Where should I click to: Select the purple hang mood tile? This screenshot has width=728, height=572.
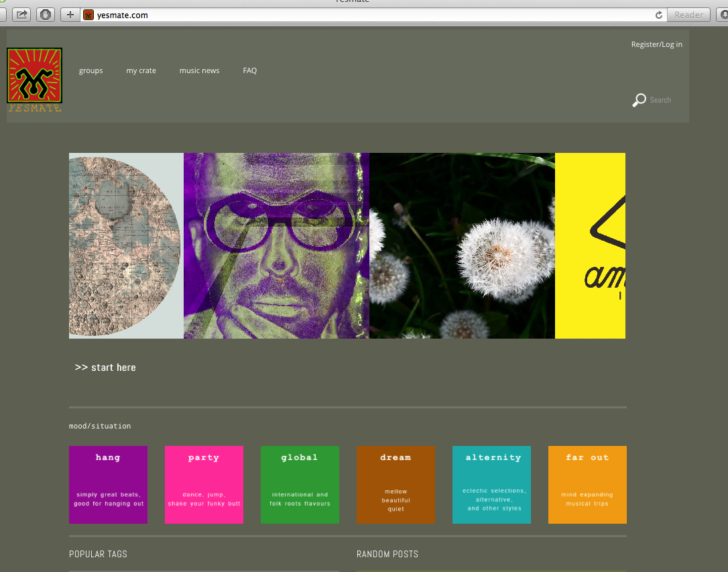click(108, 484)
